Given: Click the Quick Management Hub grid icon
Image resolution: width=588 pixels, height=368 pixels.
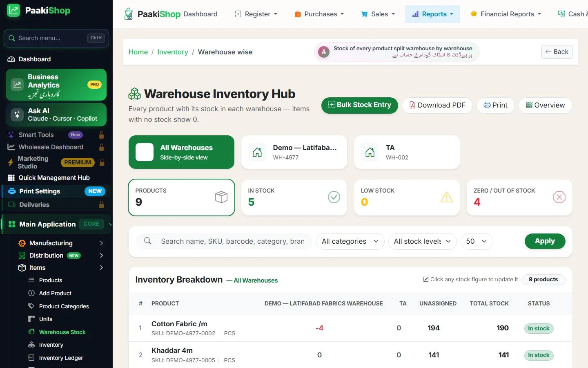Looking at the screenshot, I should pyautogui.click(x=11, y=178).
